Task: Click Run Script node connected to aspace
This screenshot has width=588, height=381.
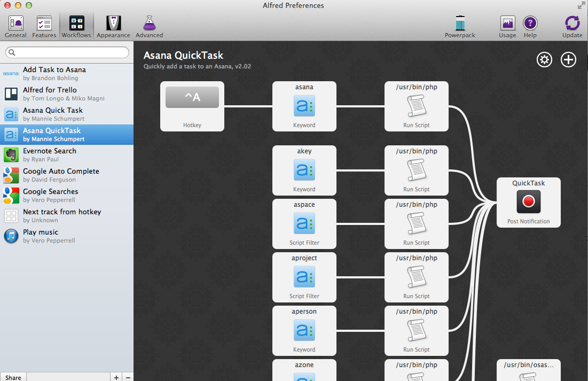Action: (x=416, y=224)
